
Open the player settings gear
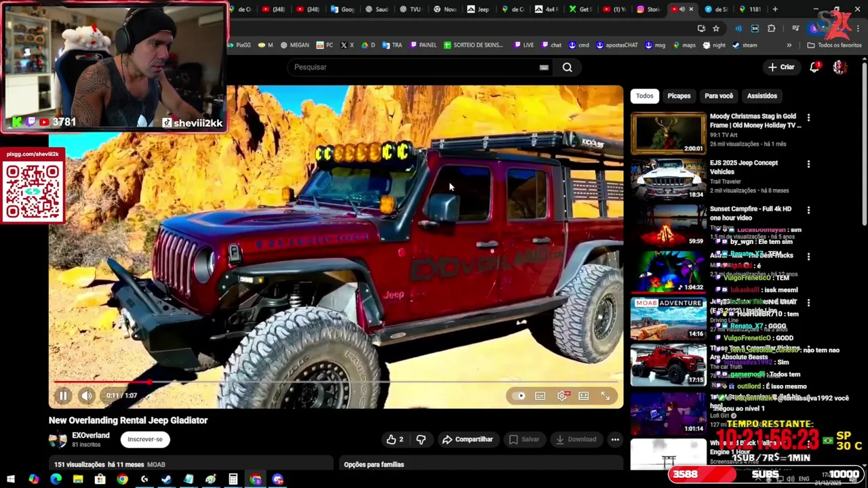click(x=562, y=396)
